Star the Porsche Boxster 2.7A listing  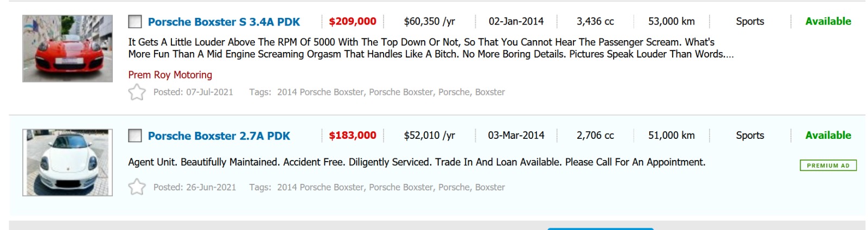[137, 187]
